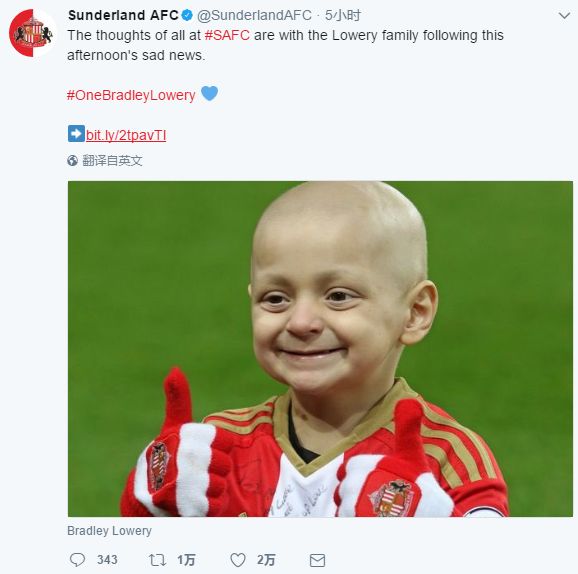Retweet using the retweet arrows icon

pyautogui.click(x=157, y=560)
